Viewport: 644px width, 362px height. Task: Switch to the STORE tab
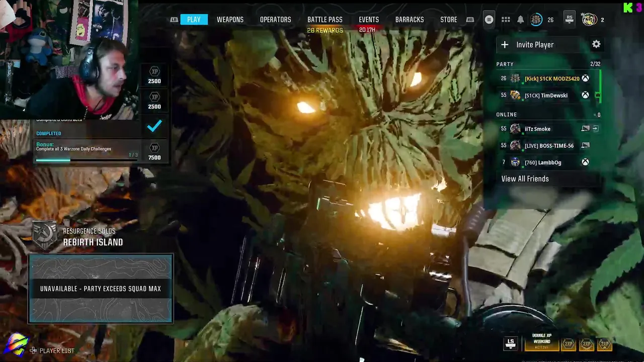449,20
